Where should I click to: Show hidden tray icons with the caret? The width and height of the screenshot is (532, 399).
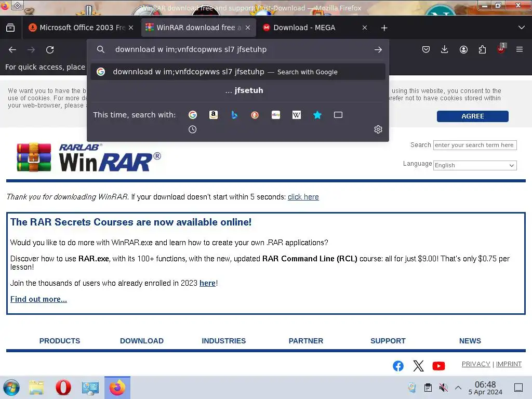click(x=458, y=388)
